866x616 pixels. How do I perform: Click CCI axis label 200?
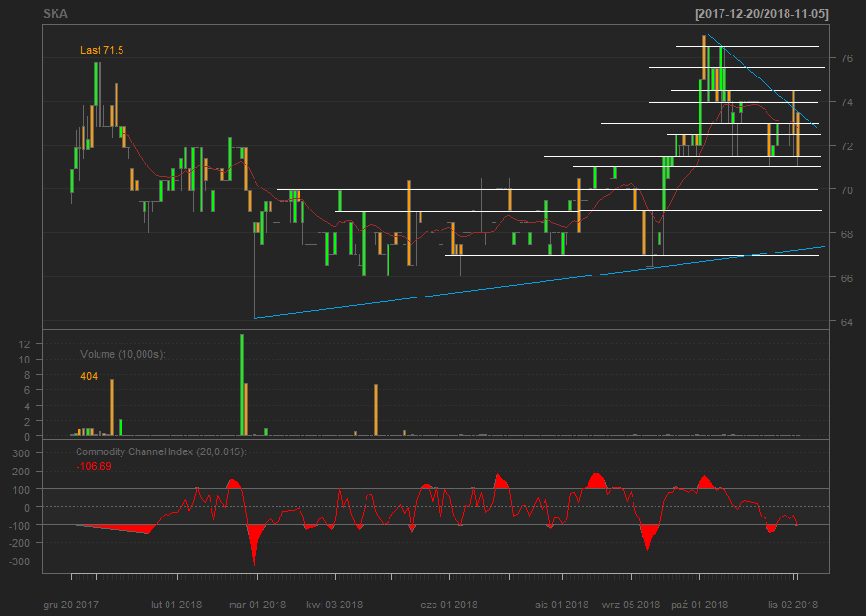point(20,472)
